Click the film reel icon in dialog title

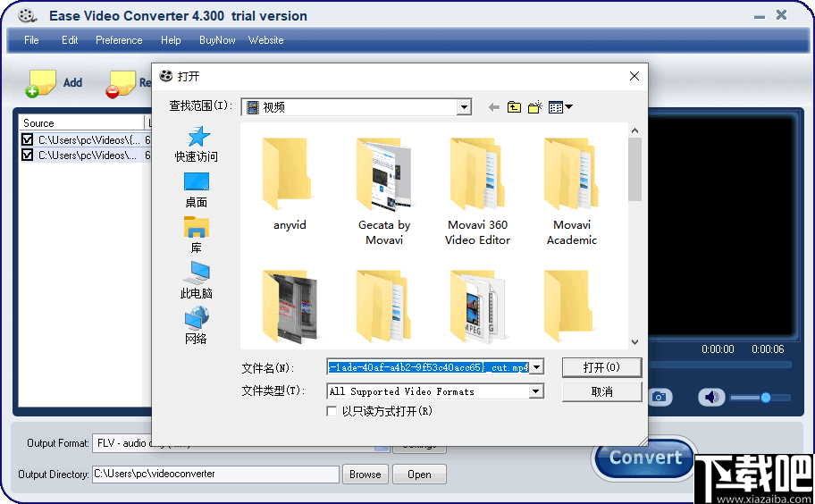166,76
